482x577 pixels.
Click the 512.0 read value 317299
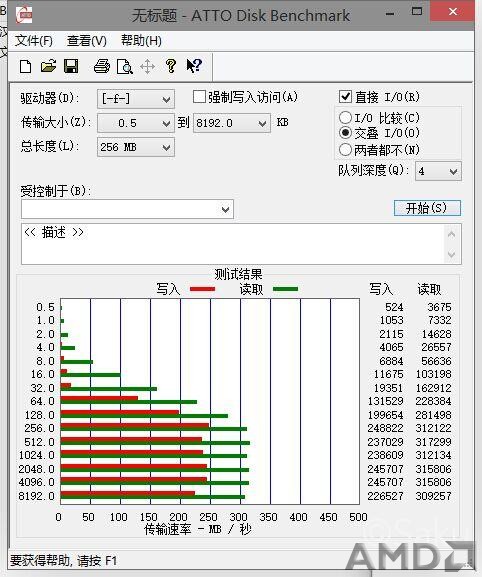[x=433, y=442]
